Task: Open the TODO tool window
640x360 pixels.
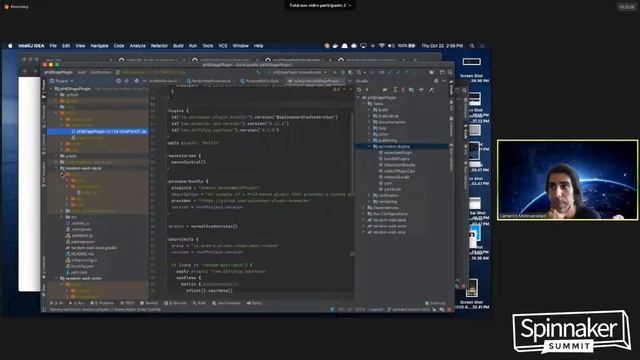Action: [x=127, y=303]
